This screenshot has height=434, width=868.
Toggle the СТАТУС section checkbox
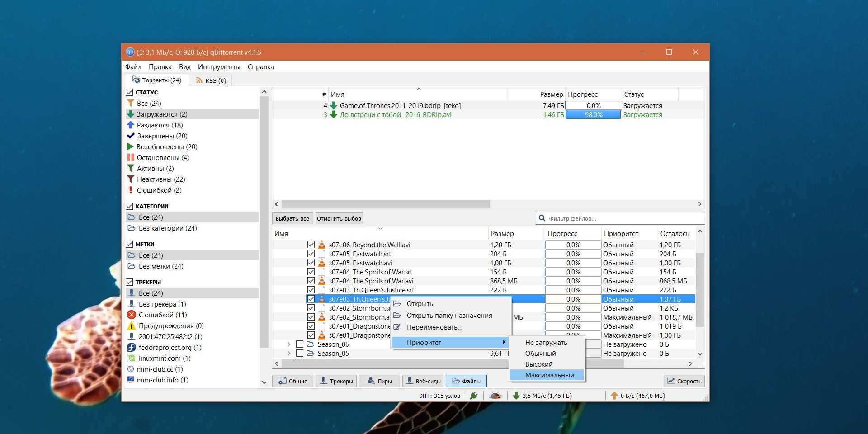(x=129, y=92)
